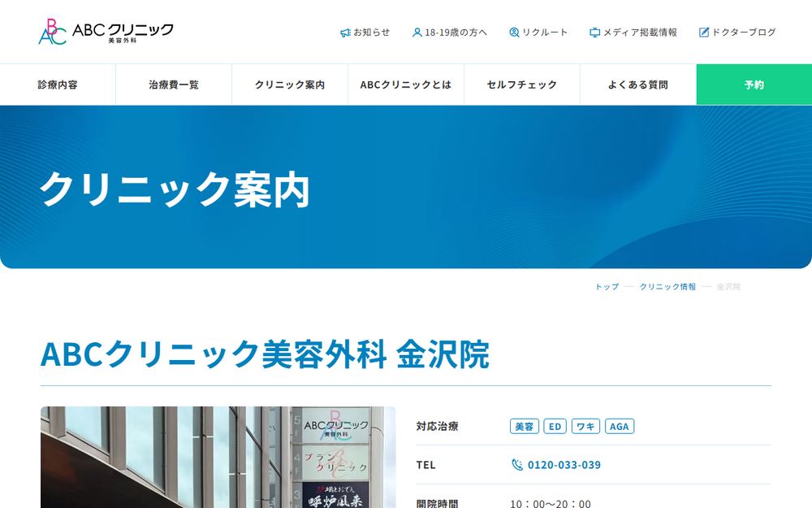Open the ドクターブログ link

tap(737, 33)
